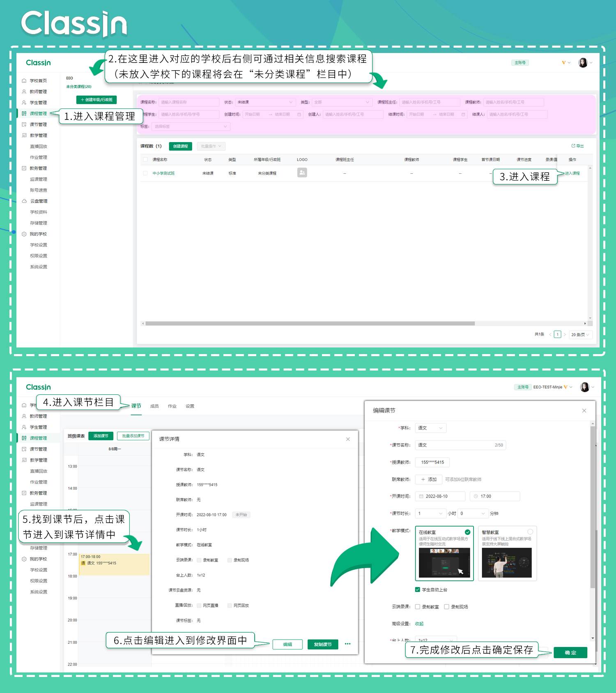Screen dimensions: 616x693
Task: Open the 类型 全部 dropdown
Action: tap(342, 102)
